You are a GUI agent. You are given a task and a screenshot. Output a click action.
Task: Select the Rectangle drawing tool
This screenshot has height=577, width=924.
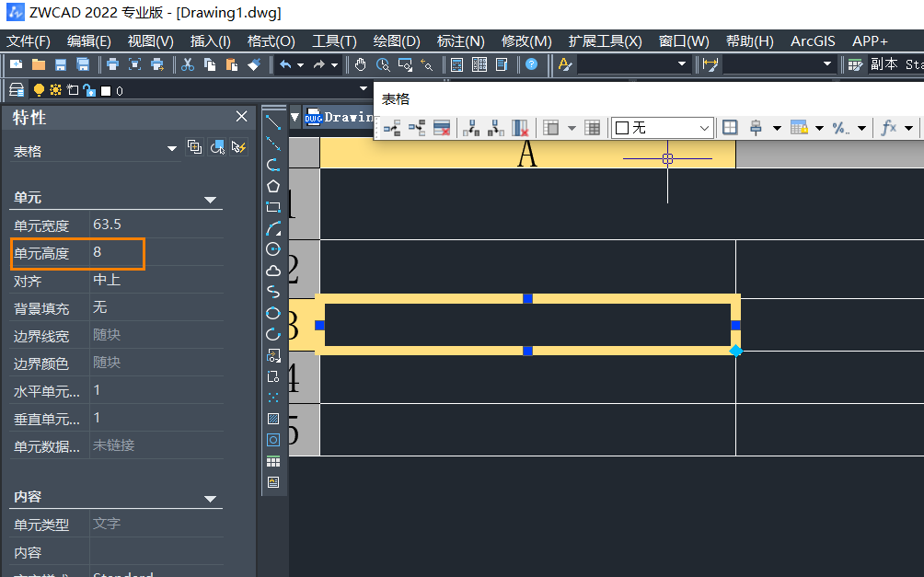(x=273, y=207)
